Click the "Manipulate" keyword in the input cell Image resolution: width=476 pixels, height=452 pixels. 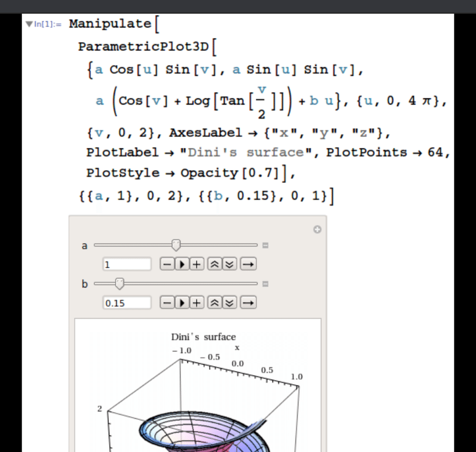(x=110, y=24)
